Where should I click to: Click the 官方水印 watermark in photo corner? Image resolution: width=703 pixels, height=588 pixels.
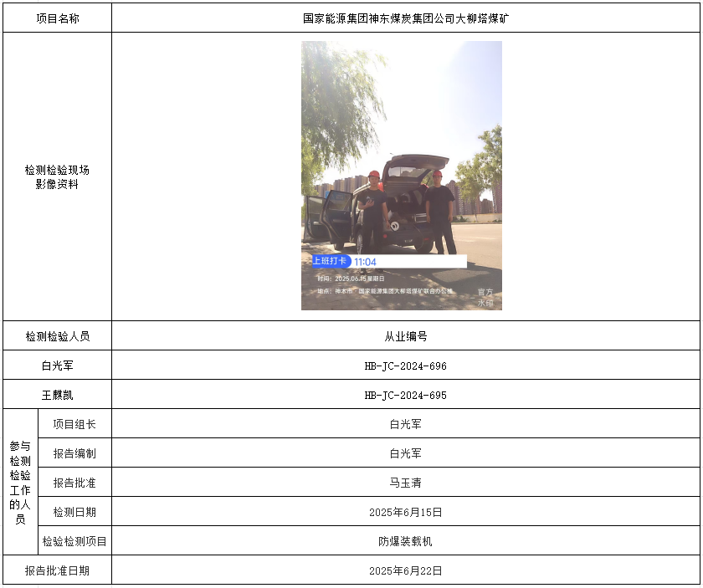pos(485,298)
